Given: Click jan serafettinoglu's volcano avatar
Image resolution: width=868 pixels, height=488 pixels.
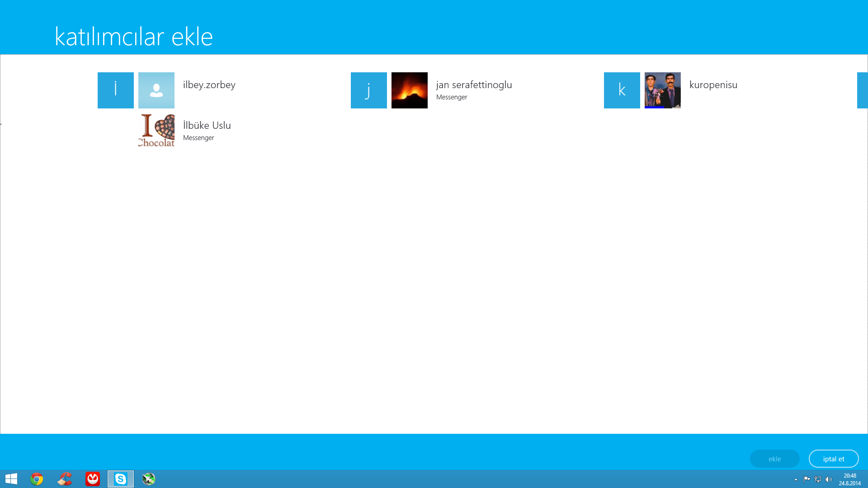Looking at the screenshot, I should pyautogui.click(x=409, y=90).
